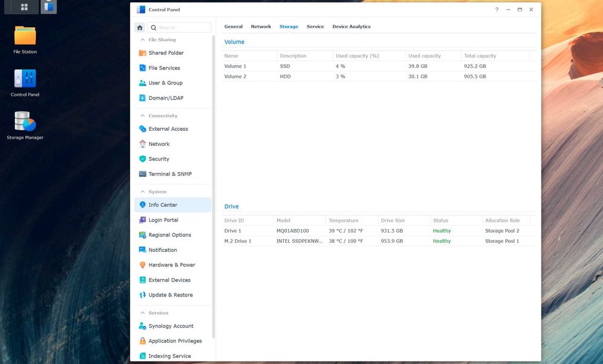Screen dimensions: 603x364
Task: Open File Services icon
Action: [x=142, y=68]
